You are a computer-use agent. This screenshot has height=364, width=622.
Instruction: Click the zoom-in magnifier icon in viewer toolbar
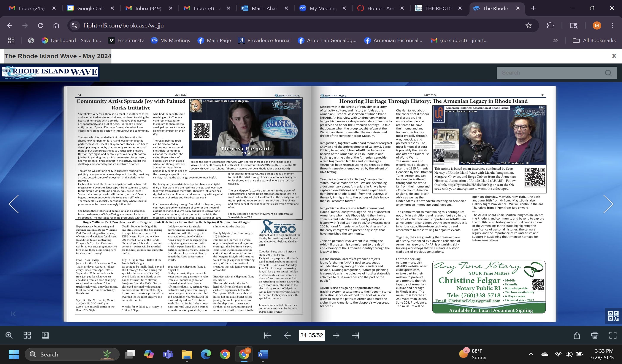pyautogui.click(x=9, y=335)
